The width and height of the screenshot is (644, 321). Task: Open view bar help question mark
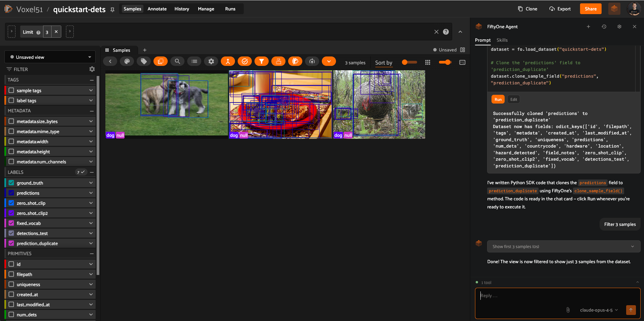click(446, 32)
